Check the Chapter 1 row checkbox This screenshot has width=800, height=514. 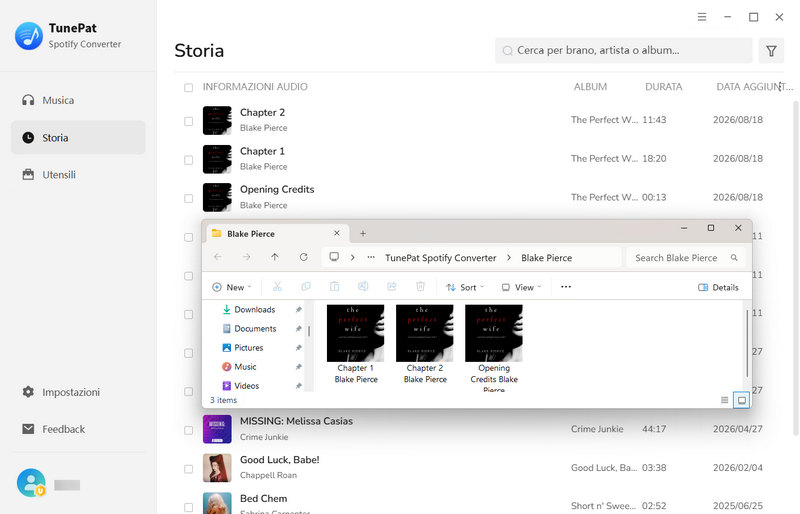pos(188,160)
